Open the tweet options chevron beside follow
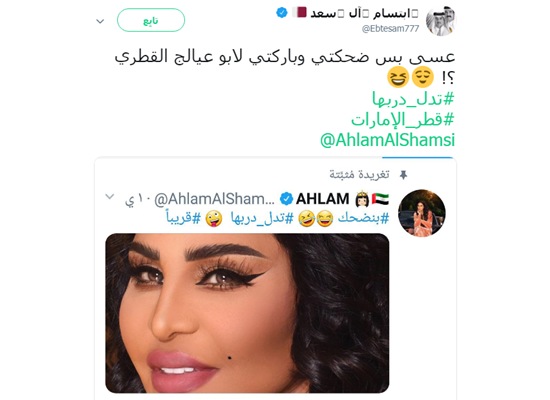The height and width of the screenshot is (400, 550). coord(100,21)
